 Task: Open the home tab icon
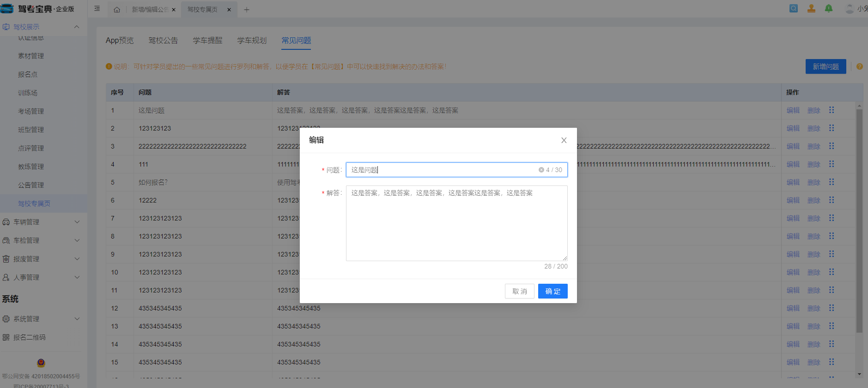117,10
